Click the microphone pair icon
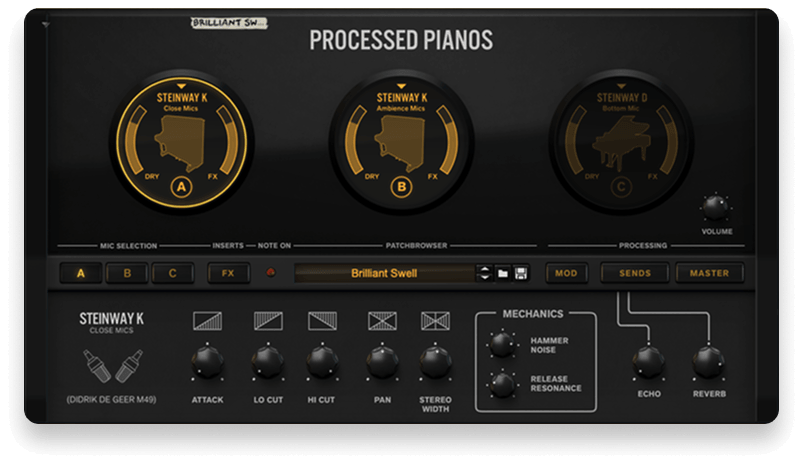The width and height of the screenshot is (803, 464). click(113, 366)
